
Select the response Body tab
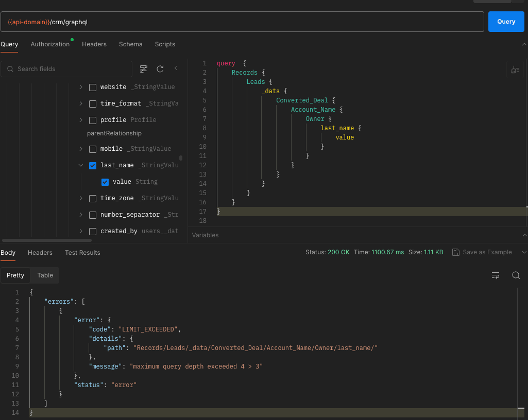[8, 253]
